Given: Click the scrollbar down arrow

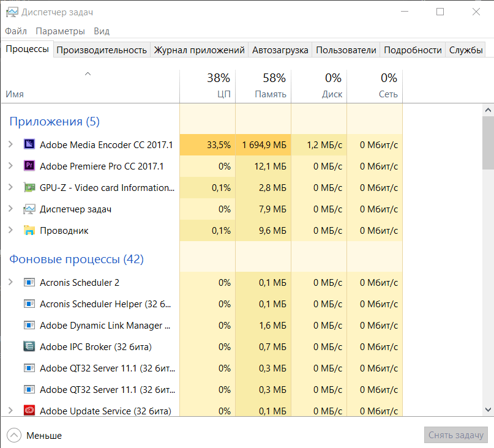Looking at the screenshot, I should [x=488, y=410].
